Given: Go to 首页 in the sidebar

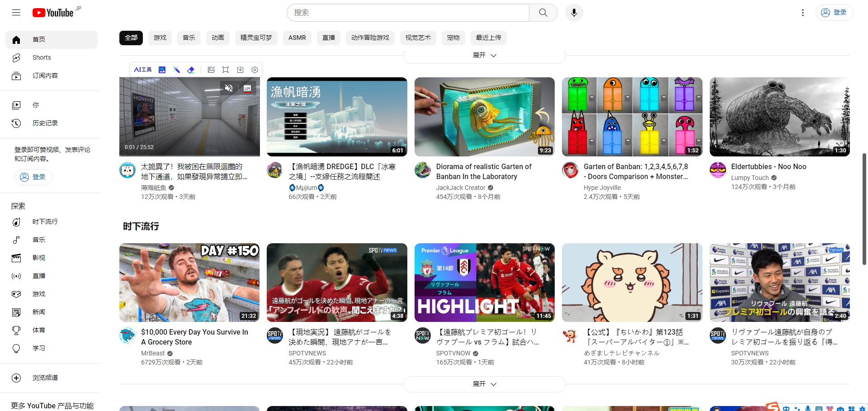Looking at the screenshot, I should 52,39.
